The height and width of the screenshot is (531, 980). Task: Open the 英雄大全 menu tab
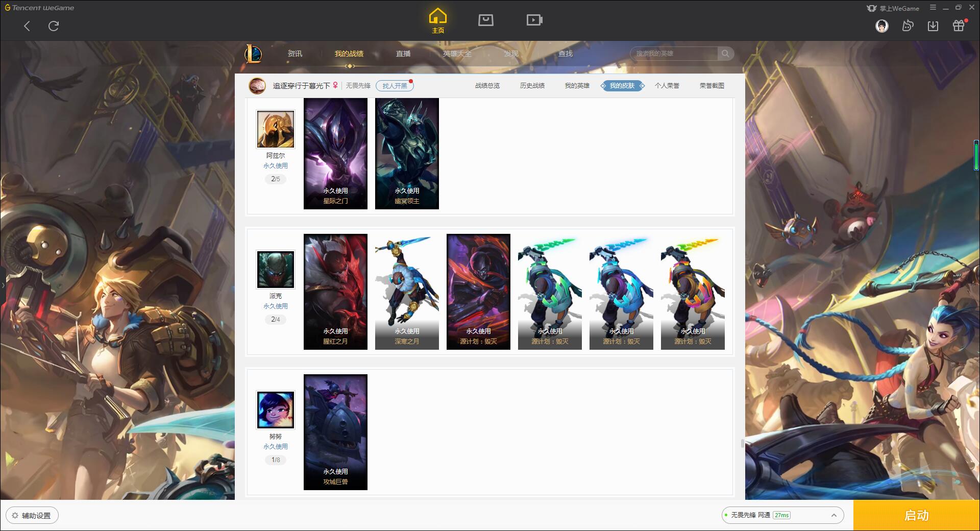point(457,54)
